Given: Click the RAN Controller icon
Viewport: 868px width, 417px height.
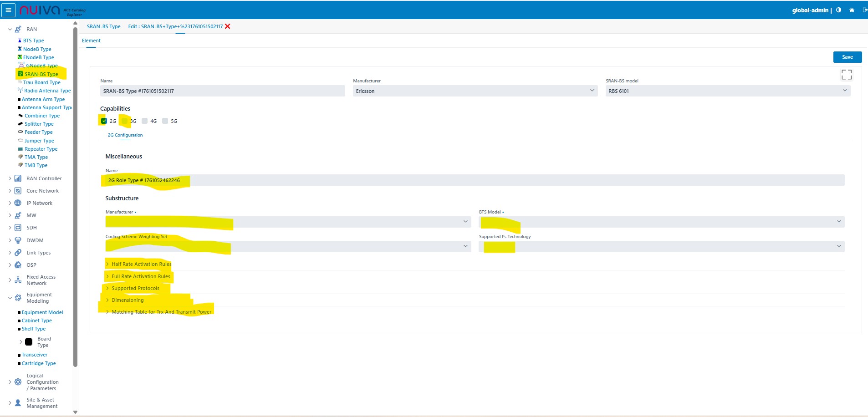Looking at the screenshot, I should tap(18, 178).
